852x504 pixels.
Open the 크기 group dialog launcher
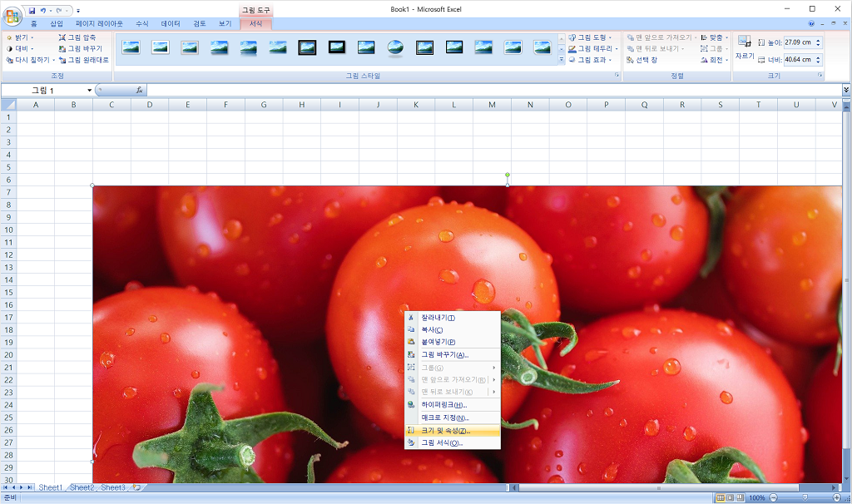pos(820,76)
